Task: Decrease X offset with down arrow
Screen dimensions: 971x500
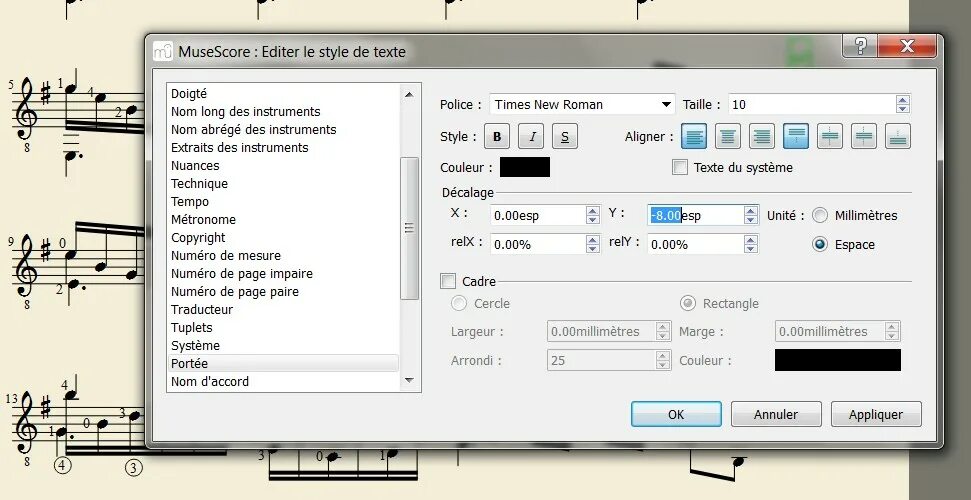Action: click(593, 220)
